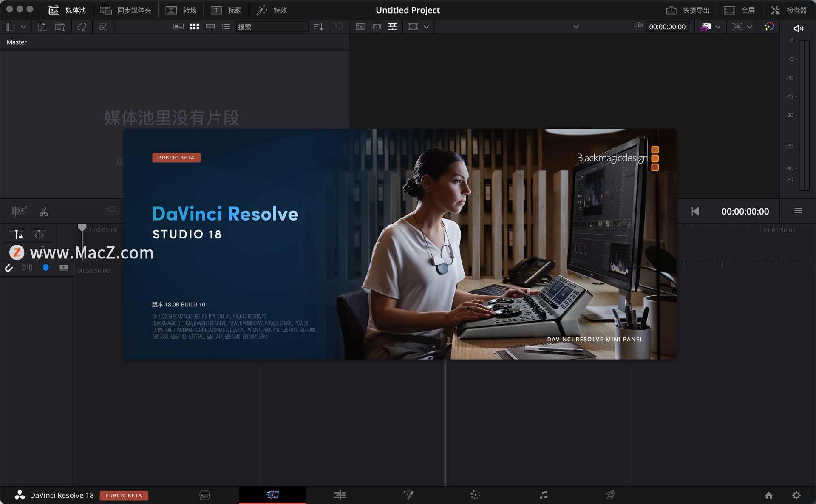Click the PUBLIC BETA badge on splash

coord(176,158)
